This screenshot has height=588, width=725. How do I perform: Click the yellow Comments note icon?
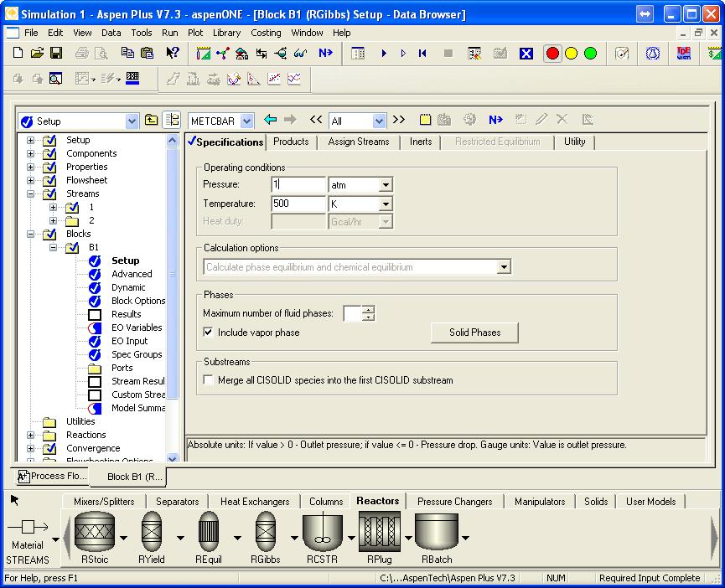[425, 120]
